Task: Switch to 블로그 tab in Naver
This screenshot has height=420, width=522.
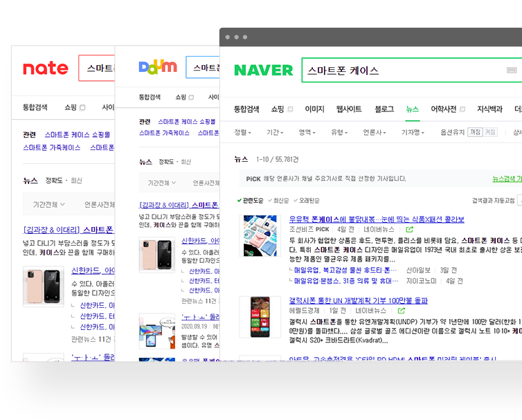Action: [384, 109]
